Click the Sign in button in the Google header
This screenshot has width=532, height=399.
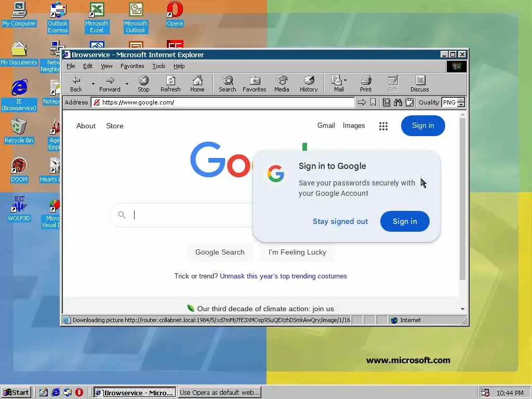[423, 126]
